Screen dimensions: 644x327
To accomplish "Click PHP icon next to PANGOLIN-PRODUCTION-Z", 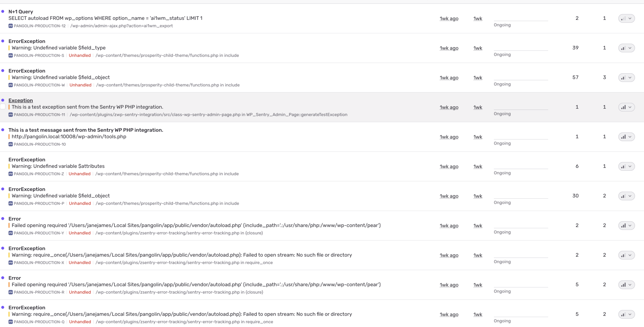I will pyautogui.click(x=11, y=174).
